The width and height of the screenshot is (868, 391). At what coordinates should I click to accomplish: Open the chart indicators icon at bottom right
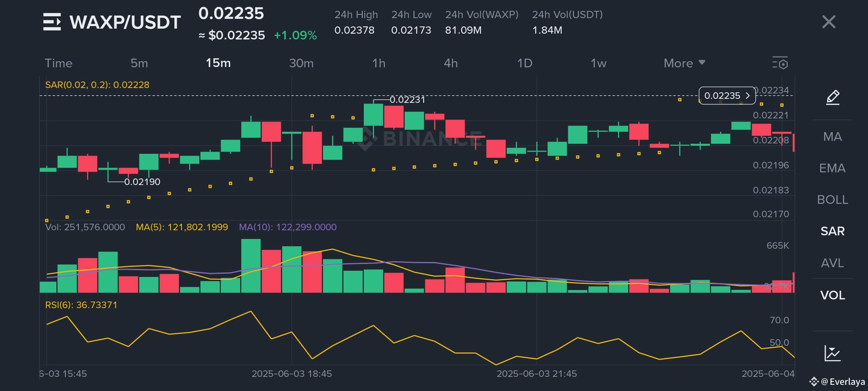pyautogui.click(x=833, y=353)
